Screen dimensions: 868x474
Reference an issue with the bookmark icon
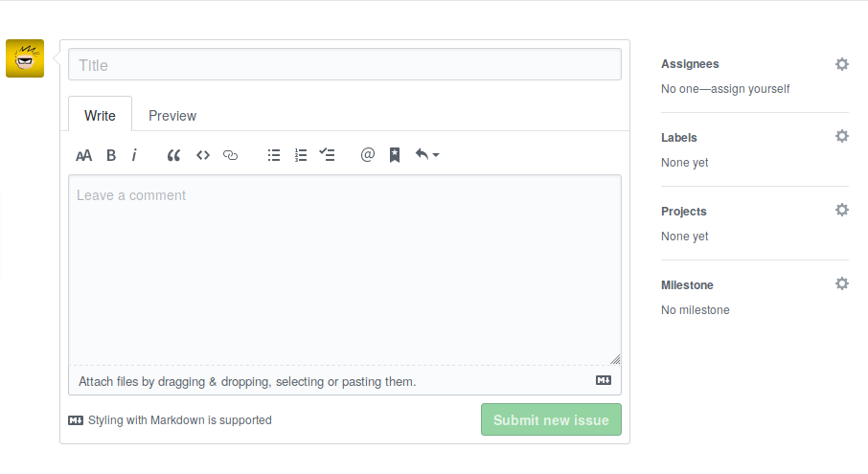(x=394, y=155)
